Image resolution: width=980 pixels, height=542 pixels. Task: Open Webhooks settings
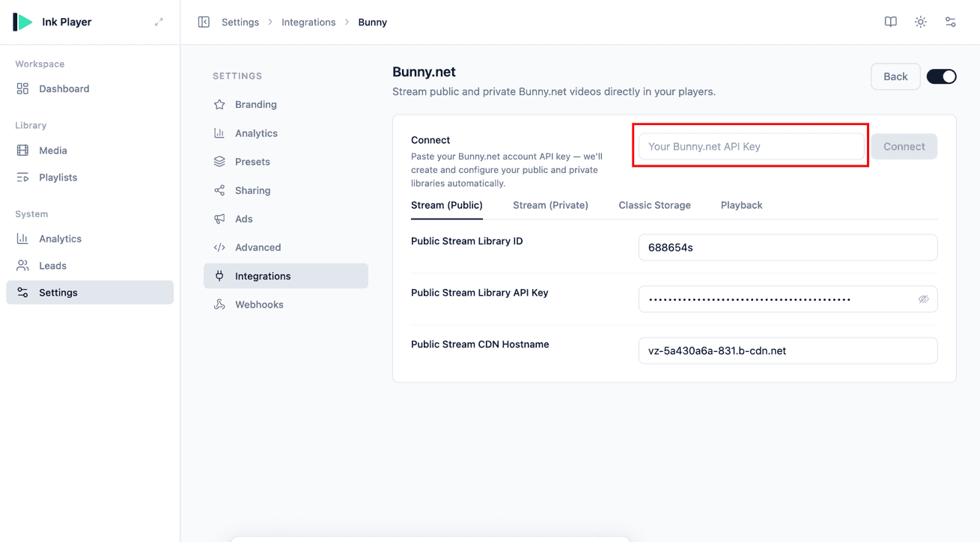(286, 305)
